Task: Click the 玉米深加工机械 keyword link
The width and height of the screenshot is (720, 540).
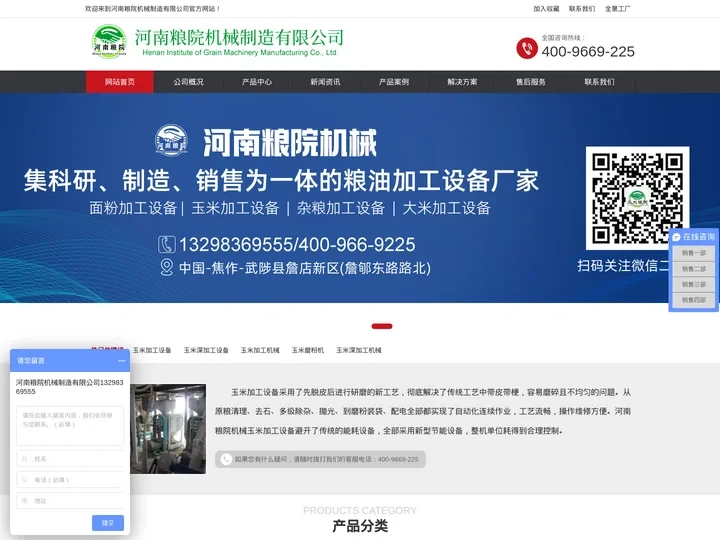Action: tap(359, 350)
